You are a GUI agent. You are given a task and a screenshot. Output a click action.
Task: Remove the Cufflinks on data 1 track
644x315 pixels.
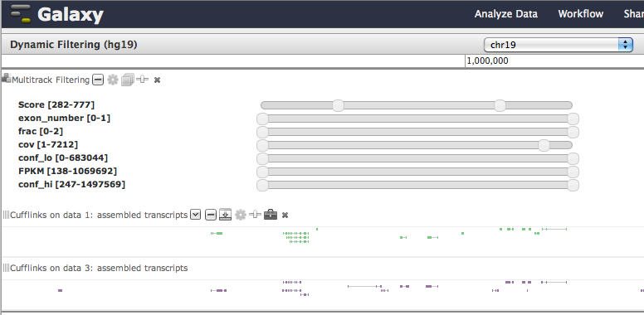pyautogui.click(x=285, y=215)
